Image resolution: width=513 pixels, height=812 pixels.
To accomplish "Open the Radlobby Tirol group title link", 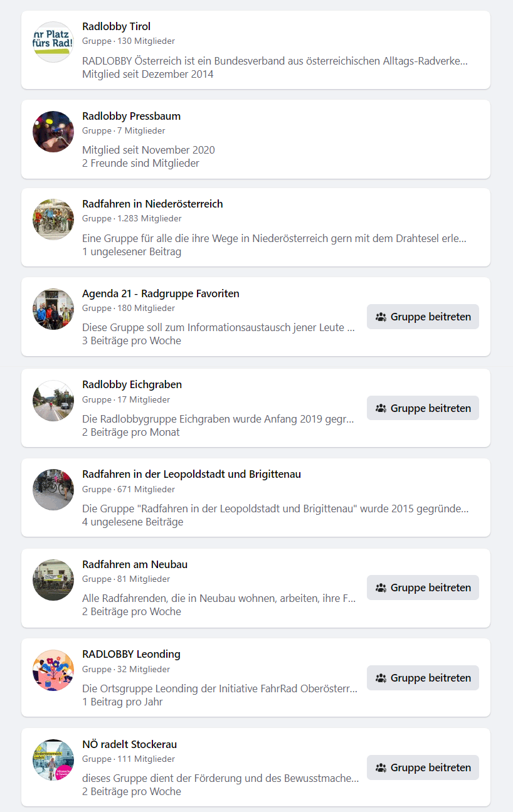I will [x=117, y=26].
